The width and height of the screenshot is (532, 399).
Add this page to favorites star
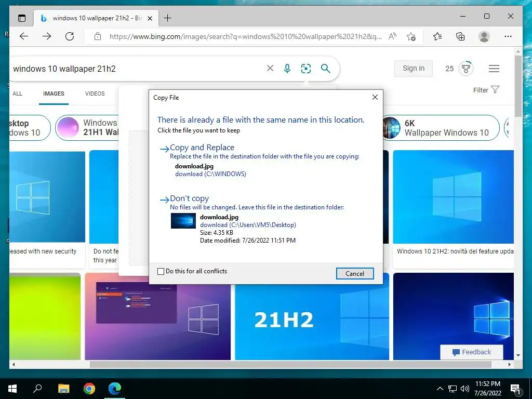(x=411, y=36)
